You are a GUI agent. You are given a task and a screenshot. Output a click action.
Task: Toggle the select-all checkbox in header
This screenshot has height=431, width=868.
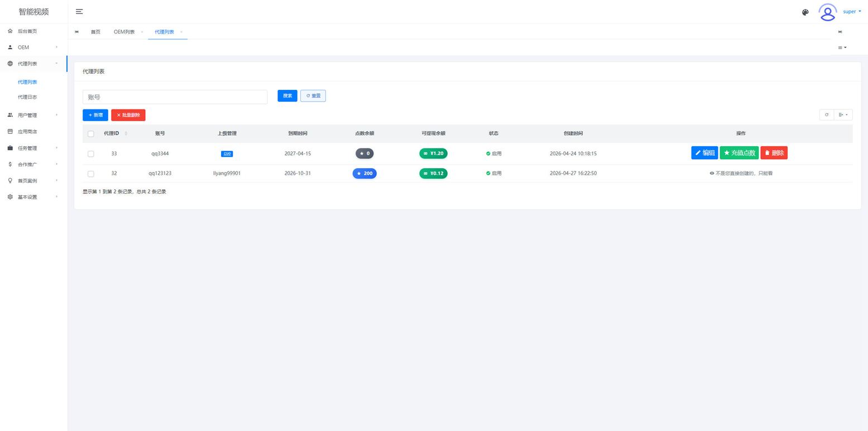point(91,134)
